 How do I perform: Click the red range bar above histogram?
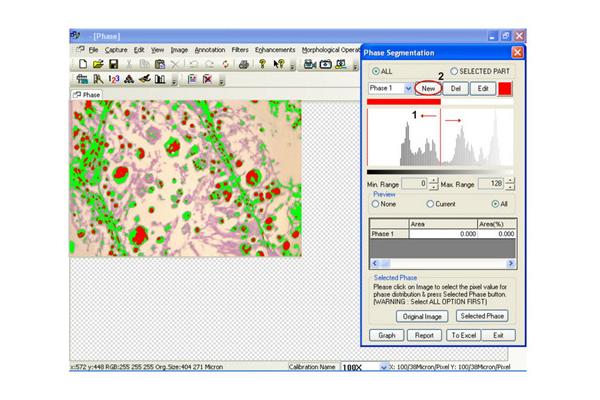[404, 102]
